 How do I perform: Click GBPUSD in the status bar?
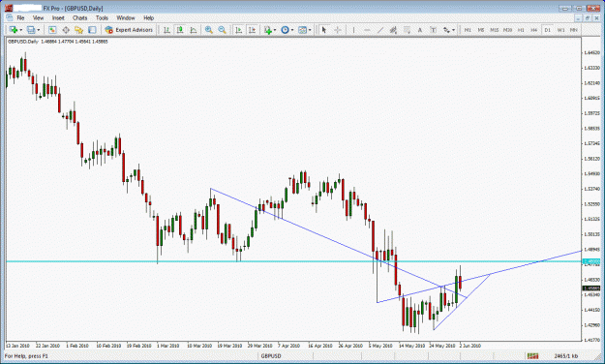271,356
